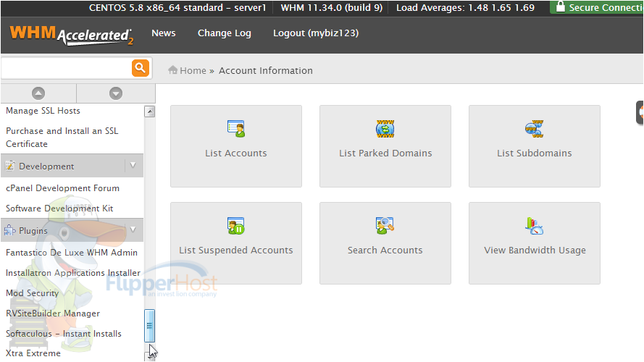The height and width of the screenshot is (362, 644).
Task: Open Search Accounts icon
Action: (385, 226)
